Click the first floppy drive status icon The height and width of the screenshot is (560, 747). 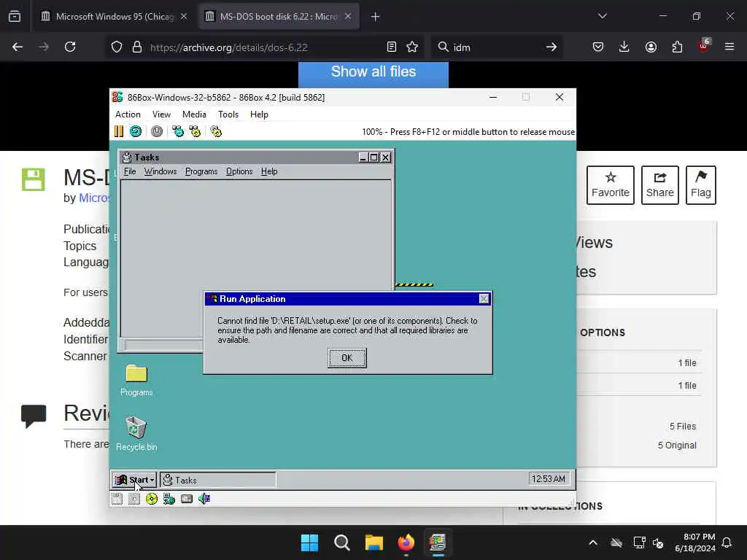tap(117, 499)
